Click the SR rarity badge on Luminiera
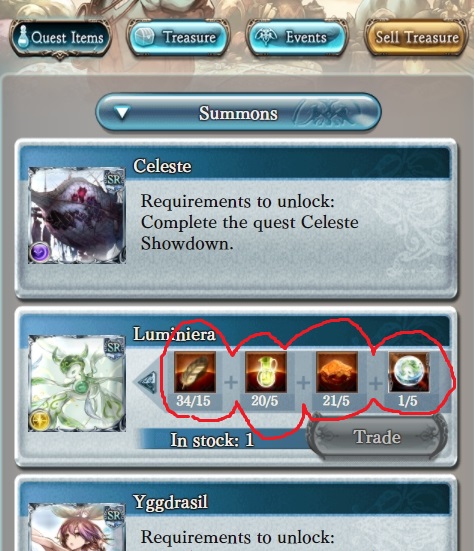This screenshot has width=474, height=551. pyautogui.click(x=115, y=348)
